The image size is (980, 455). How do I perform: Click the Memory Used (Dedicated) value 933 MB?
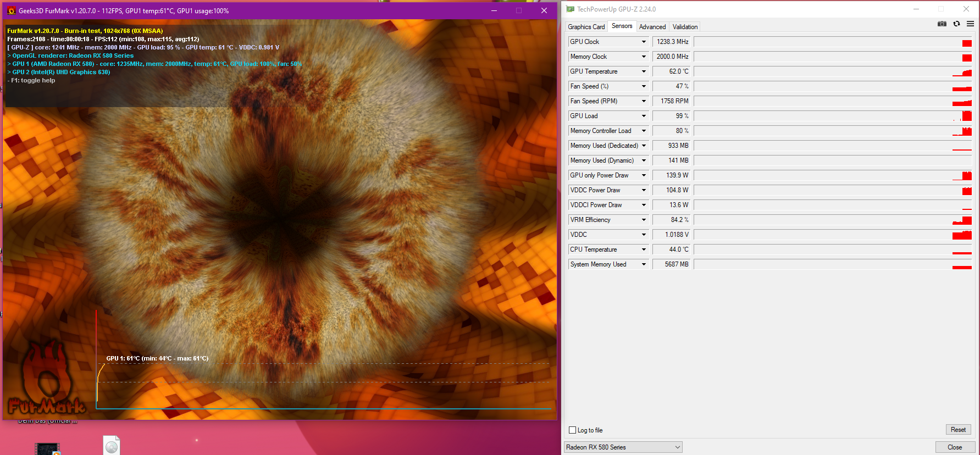(672, 146)
